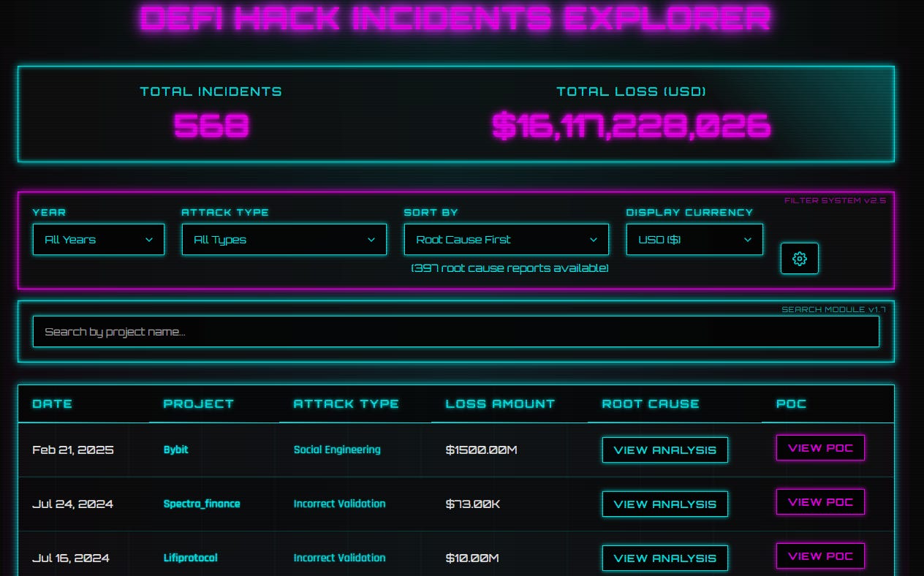Image resolution: width=924 pixels, height=576 pixels.
Task: Focus the Search by project name field
Action: 456,332
